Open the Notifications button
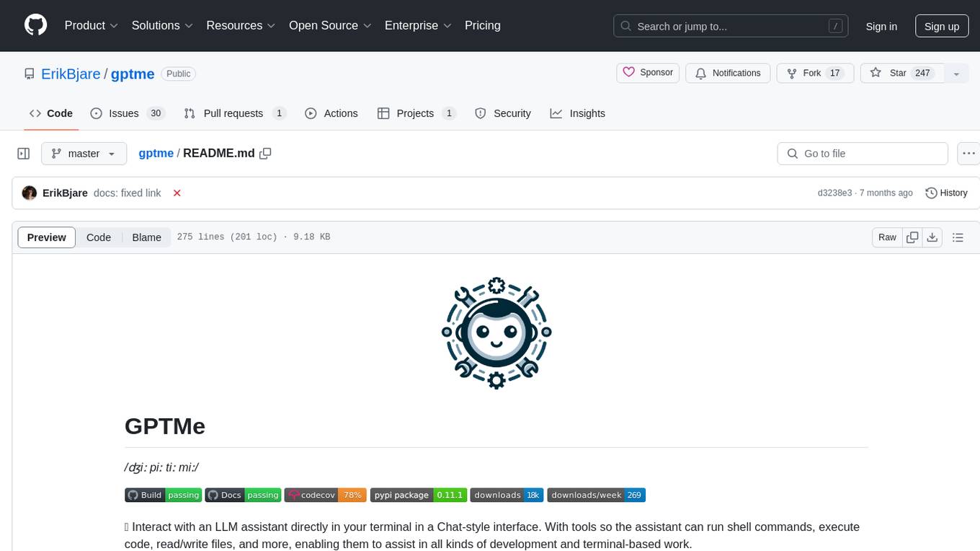This screenshot has width=980, height=551. tap(728, 73)
